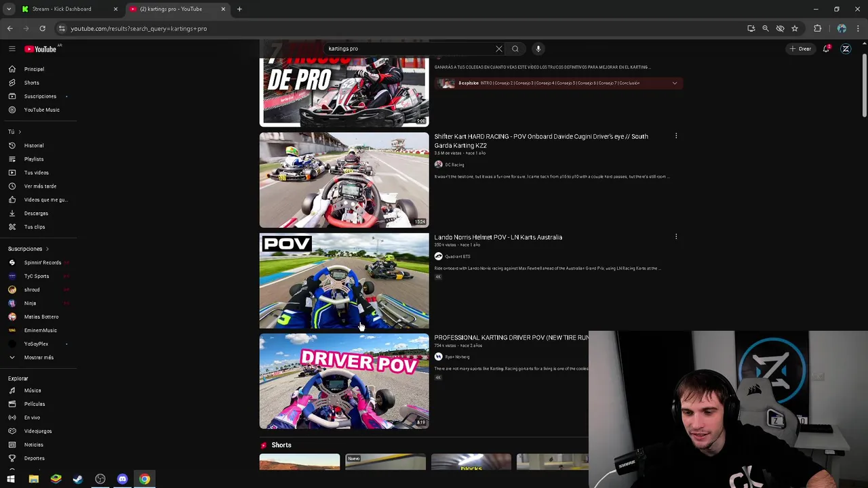Open the YouTube notifications bell

pos(826,49)
